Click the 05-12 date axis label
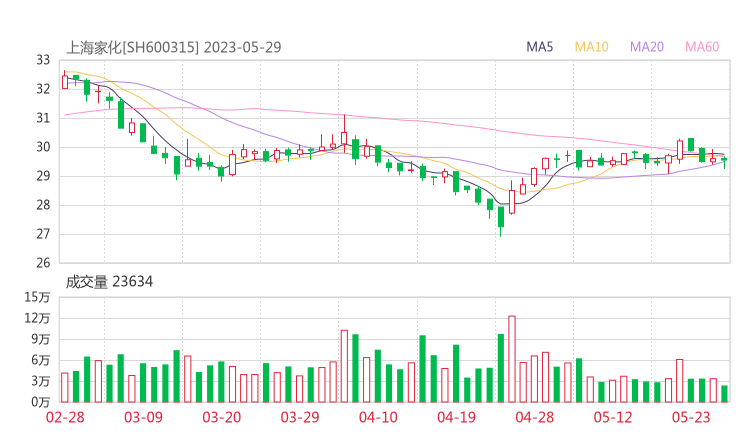Screen dimensions: 740x440 coord(613,417)
